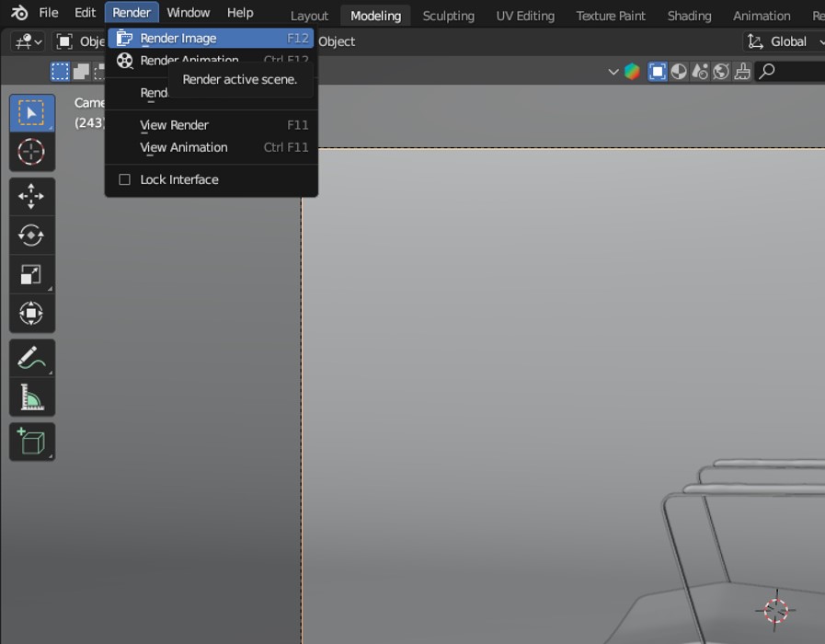Image resolution: width=825 pixels, height=644 pixels.
Task: Click Render Image in the menu
Action: (x=178, y=39)
